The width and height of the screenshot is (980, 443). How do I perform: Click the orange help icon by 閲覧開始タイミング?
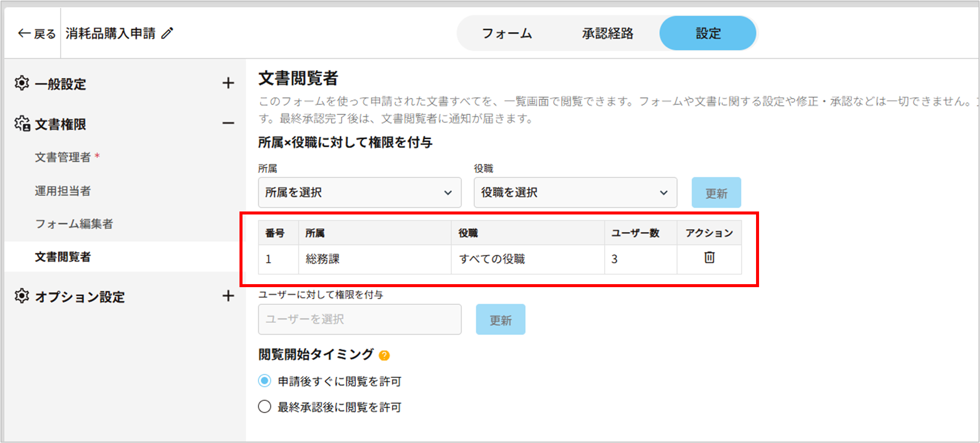(x=384, y=355)
